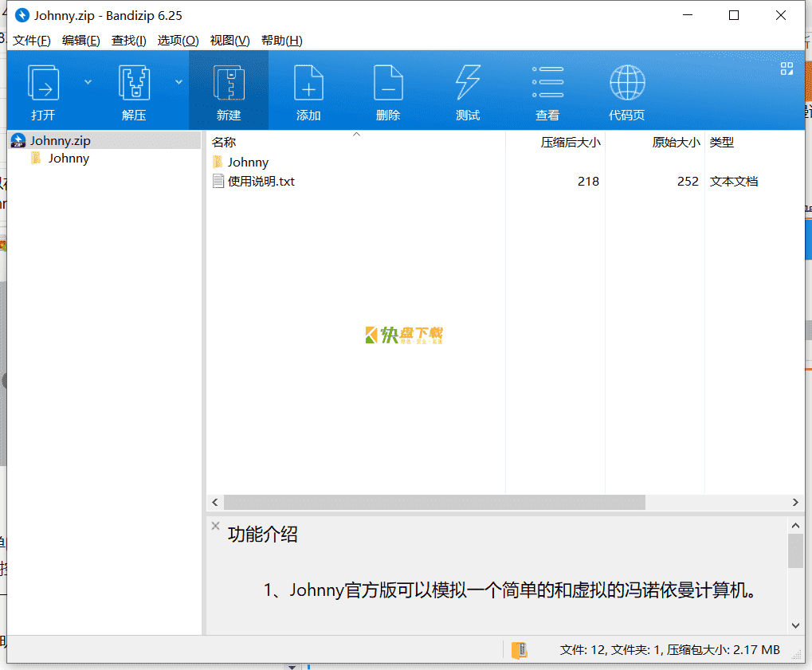Open the 文件(F) menu

pos(32,41)
